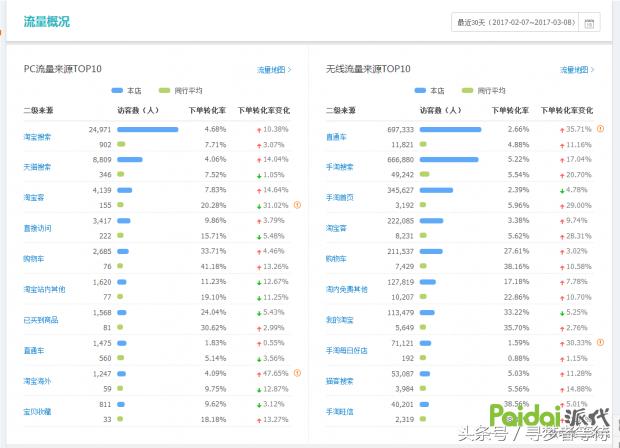The image size is (620, 448).
Task: Open 淘宝客 in the 无线 sources list
Action: point(336,228)
